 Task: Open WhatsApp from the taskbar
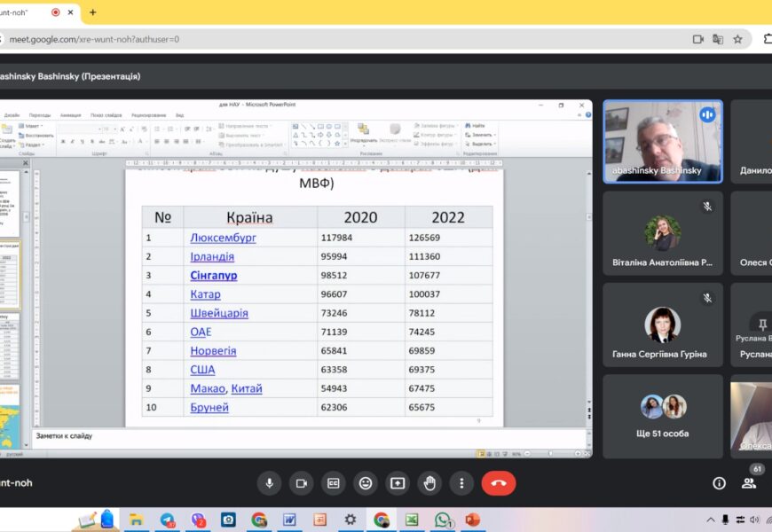click(443, 520)
